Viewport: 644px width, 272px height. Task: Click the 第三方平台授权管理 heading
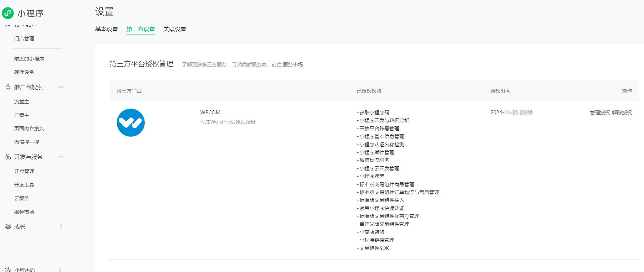click(141, 64)
